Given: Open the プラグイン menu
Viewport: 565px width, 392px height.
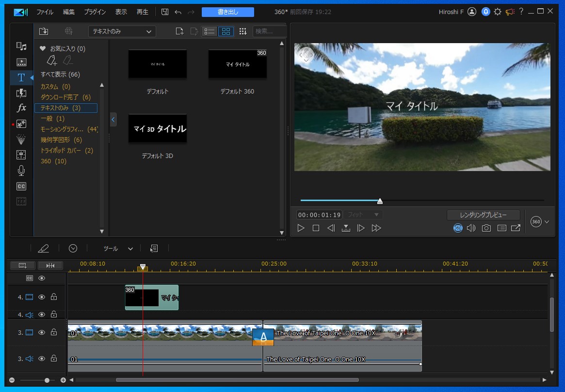Looking at the screenshot, I should point(95,12).
